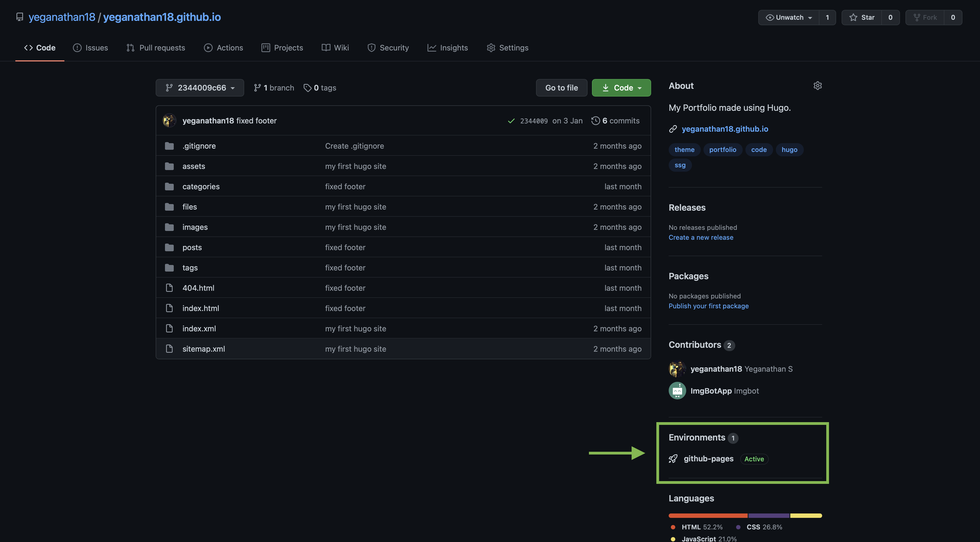The height and width of the screenshot is (542, 980).
Task: Click the assets folder icon
Action: click(169, 166)
